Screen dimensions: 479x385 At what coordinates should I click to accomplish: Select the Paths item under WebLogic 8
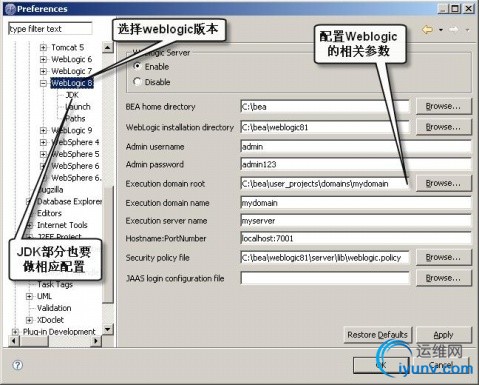75,119
